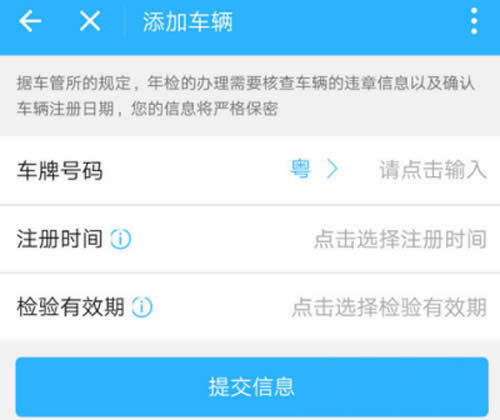Tap the 注册时间 row label
Image resolution: width=500 pixels, height=420 pixels.
(60, 239)
